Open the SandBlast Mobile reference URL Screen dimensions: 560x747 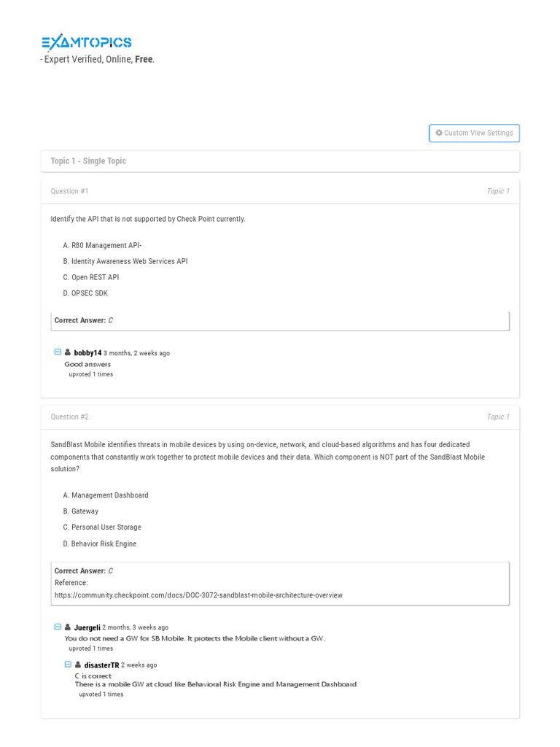tap(198, 595)
